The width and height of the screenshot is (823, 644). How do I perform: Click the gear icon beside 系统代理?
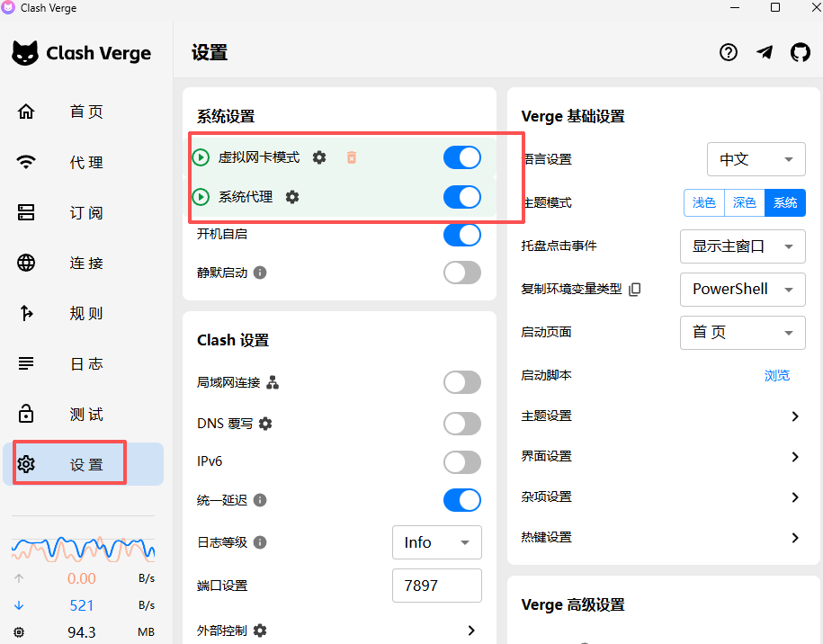point(292,197)
